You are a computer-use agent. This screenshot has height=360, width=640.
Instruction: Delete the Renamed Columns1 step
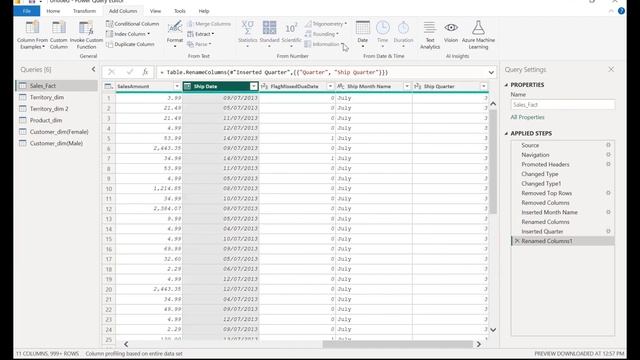coord(517,241)
